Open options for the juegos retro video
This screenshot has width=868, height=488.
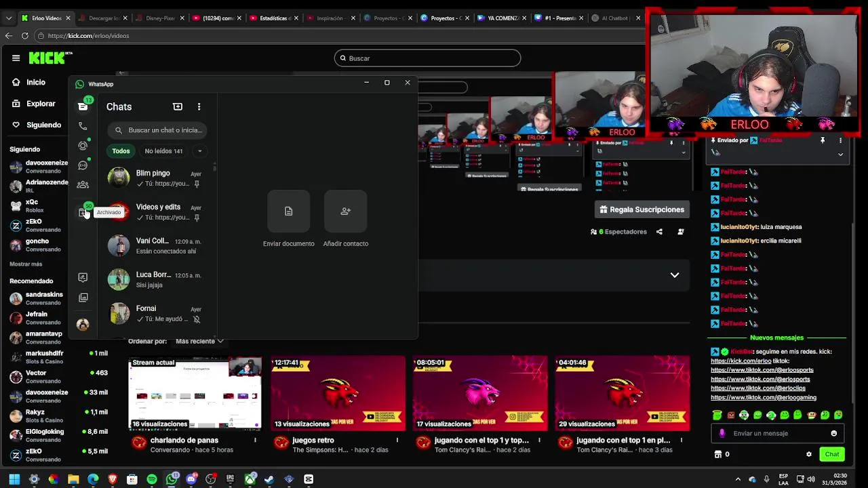click(x=397, y=441)
